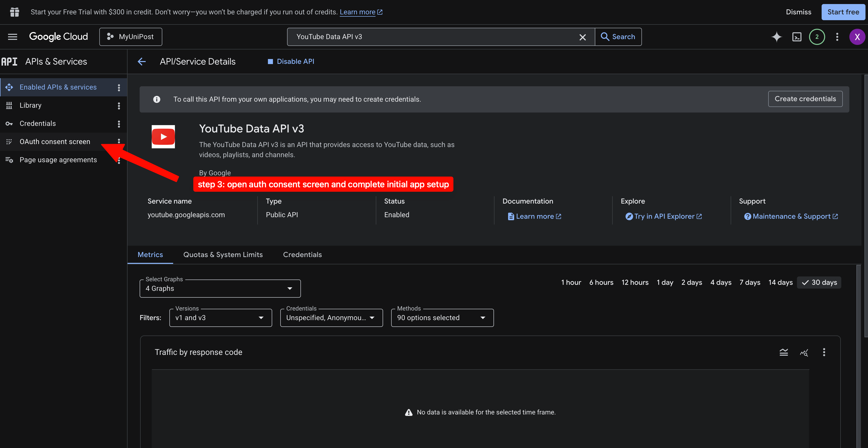Open the purple X account avatar
Image resolution: width=868 pixels, height=448 pixels.
pyautogui.click(x=857, y=37)
